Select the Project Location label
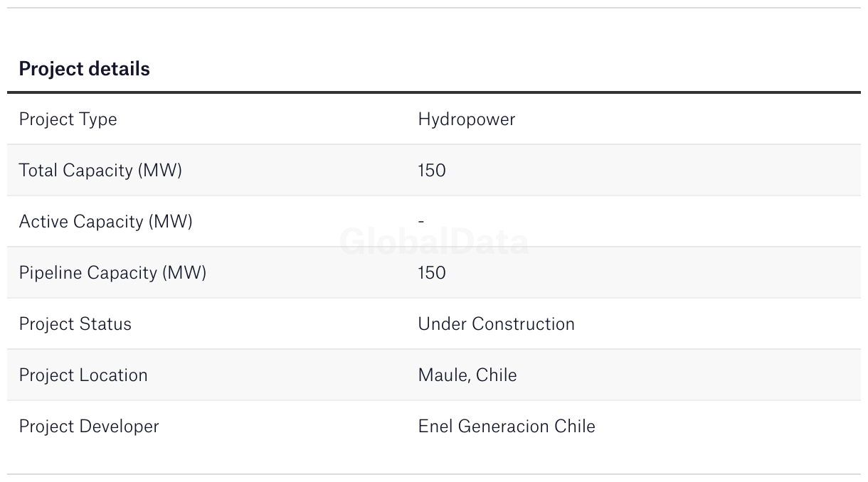Image resolution: width=868 pixels, height=482 pixels. [83, 375]
